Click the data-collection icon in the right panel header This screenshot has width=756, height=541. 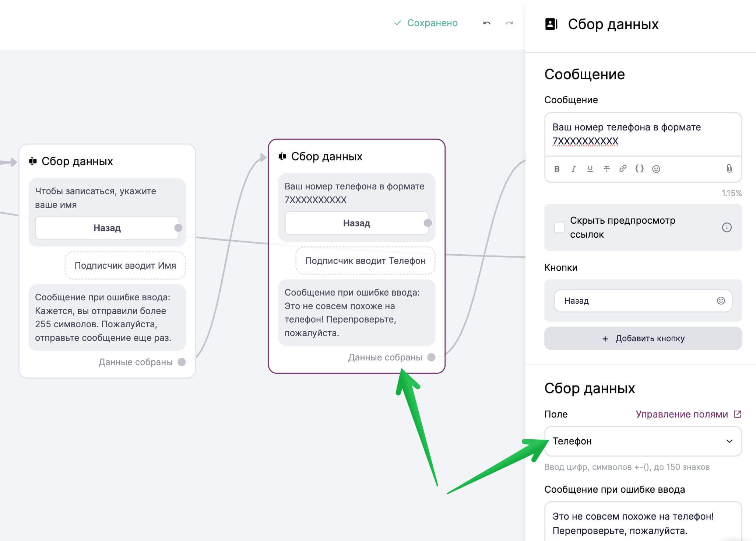coord(551,24)
